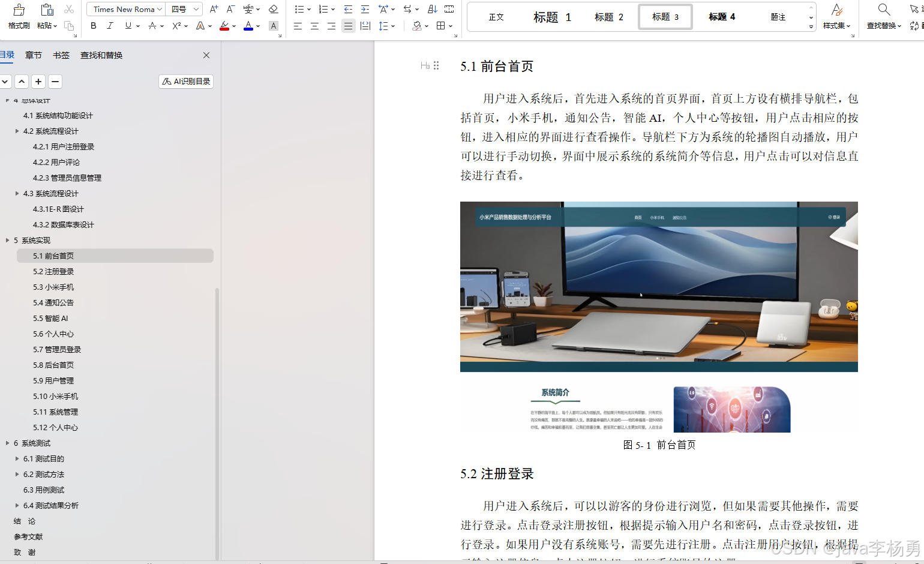Viewport: 924px width, 564px height.
Task: Toggle underline formatting
Action: (128, 26)
